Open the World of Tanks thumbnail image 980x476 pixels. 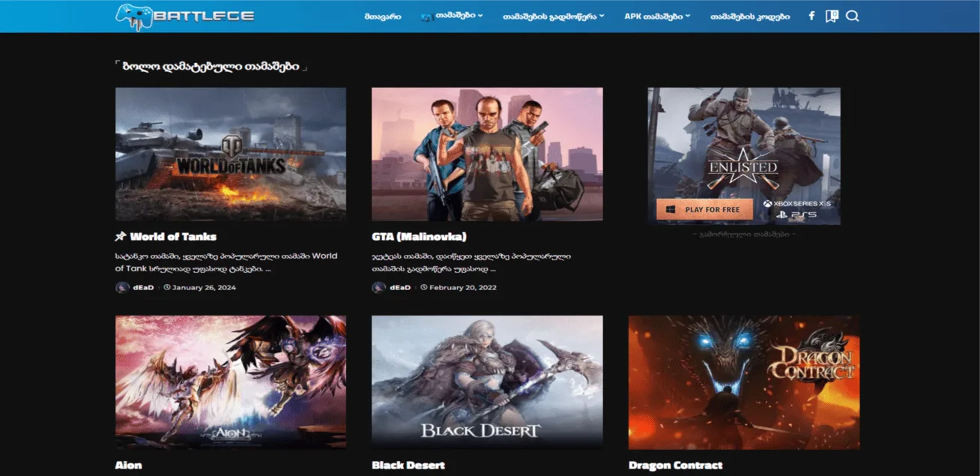tap(231, 154)
